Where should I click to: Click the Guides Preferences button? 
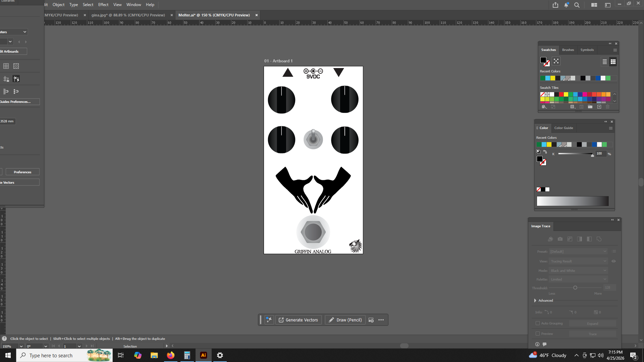[x=19, y=102]
